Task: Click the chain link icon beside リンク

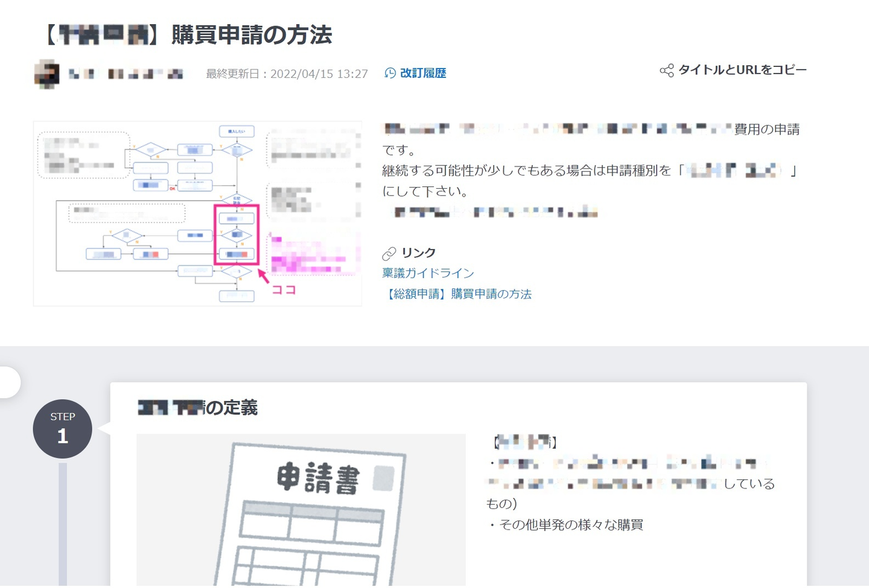Action: tap(389, 253)
